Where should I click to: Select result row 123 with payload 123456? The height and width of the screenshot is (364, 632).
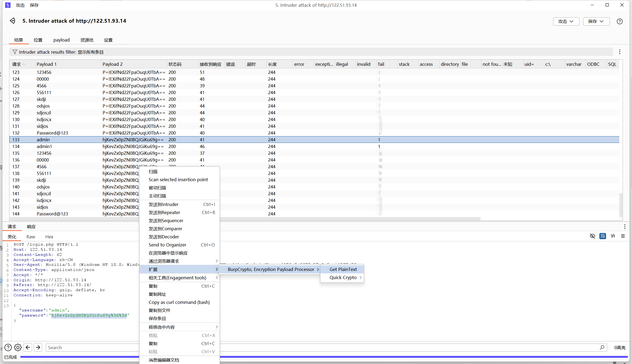315,72
